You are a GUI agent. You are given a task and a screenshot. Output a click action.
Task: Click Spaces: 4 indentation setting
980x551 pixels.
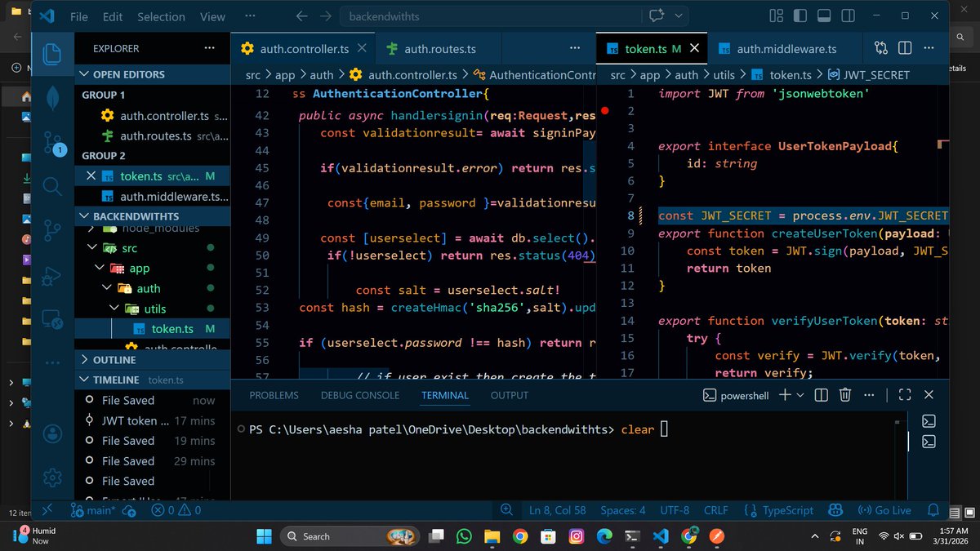tap(623, 510)
